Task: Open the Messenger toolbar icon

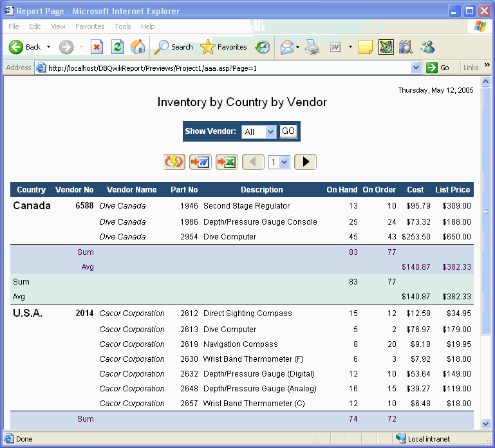Action: click(x=427, y=47)
